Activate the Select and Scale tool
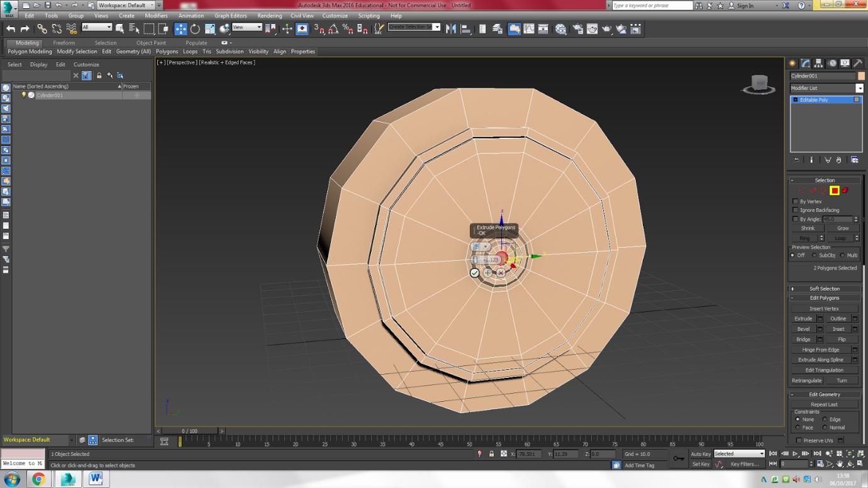 pos(210,29)
